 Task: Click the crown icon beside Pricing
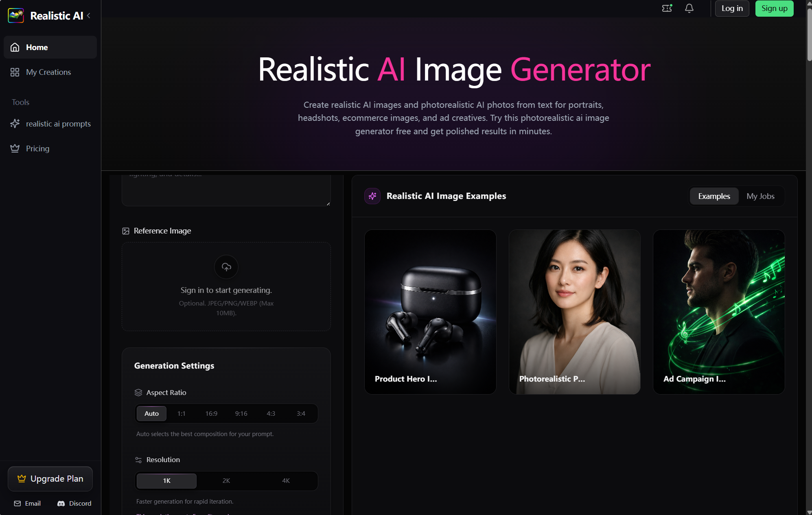15,148
